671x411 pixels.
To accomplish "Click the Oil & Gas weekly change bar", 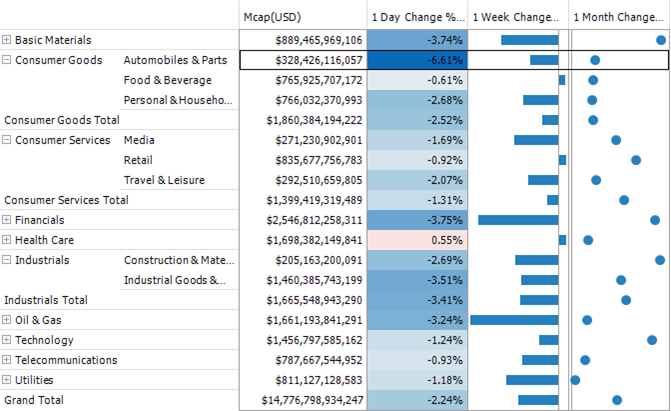I will [x=514, y=320].
